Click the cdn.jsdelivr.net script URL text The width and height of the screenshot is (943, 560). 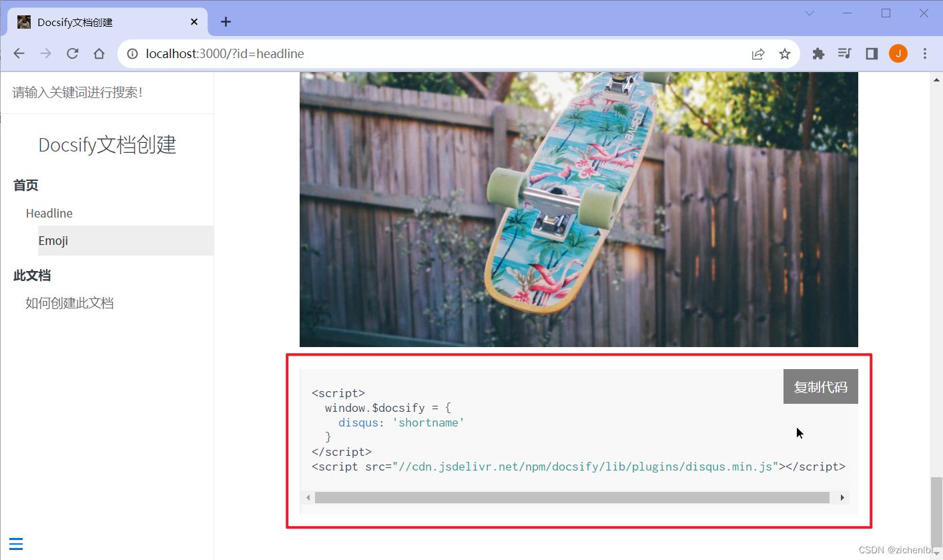point(585,467)
